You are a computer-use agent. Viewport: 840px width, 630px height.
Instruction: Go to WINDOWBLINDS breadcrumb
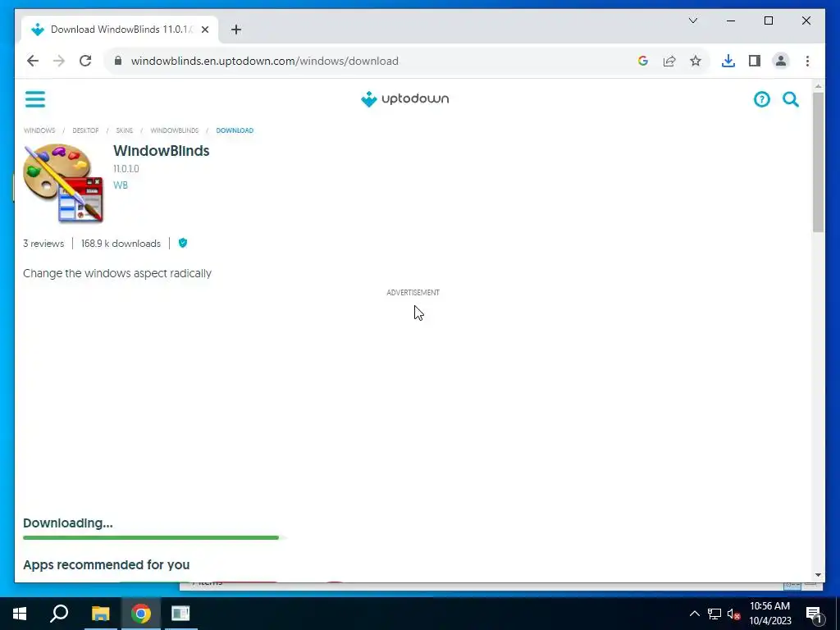(x=174, y=130)
